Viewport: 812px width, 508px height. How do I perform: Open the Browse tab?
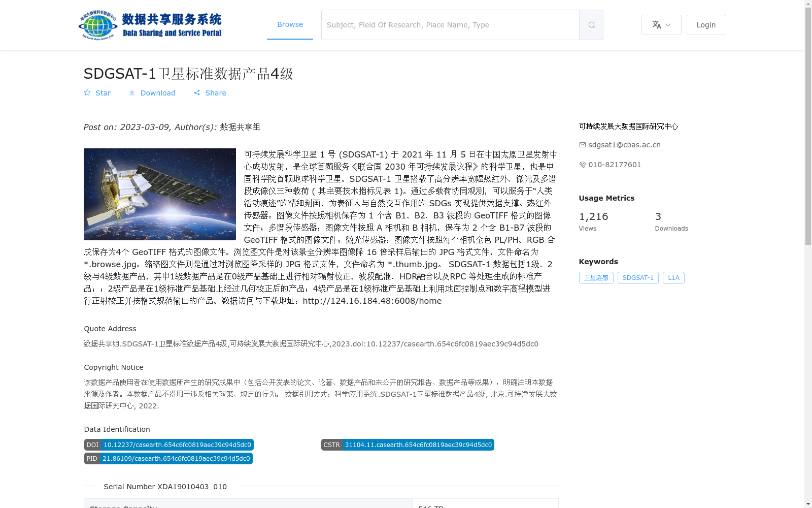click(x=290, y=24)
